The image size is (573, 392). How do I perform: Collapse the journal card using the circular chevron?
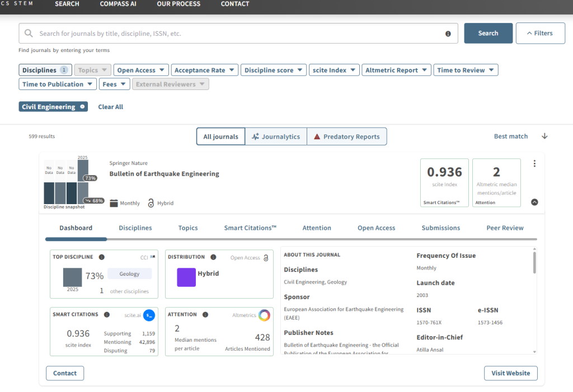(x=534, y=201)
